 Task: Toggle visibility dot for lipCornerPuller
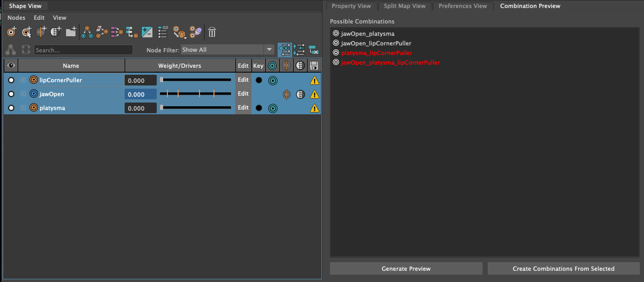pos(11,80)
